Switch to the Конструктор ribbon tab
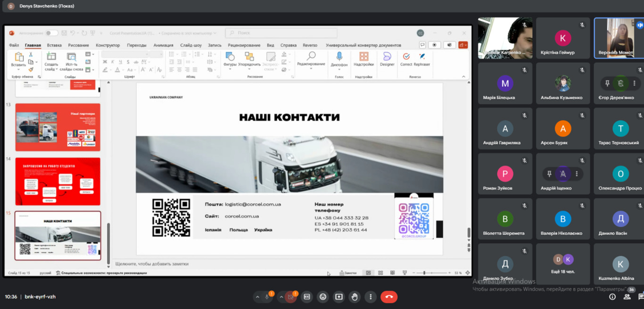Viewport: 644px width, 309px height. (107, 45)
